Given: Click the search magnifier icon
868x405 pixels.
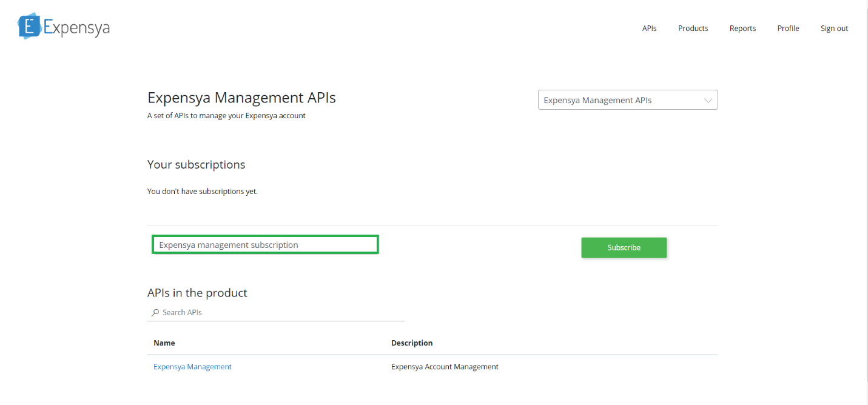Looking at the screenshot, I should tap(155, 313).
